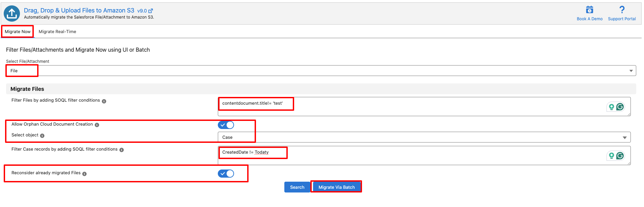Click the v9.0 version text
Screen dimensions: 644x207
point(142,11)
